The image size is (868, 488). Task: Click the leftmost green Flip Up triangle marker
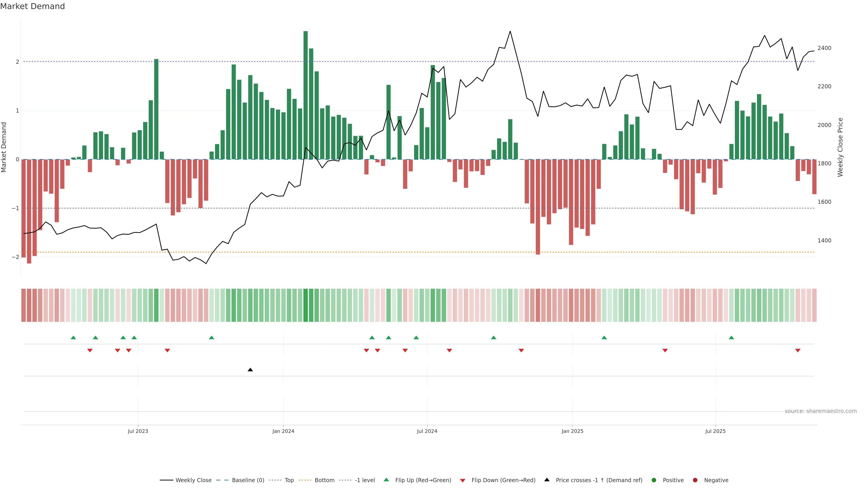click(73, 338)
